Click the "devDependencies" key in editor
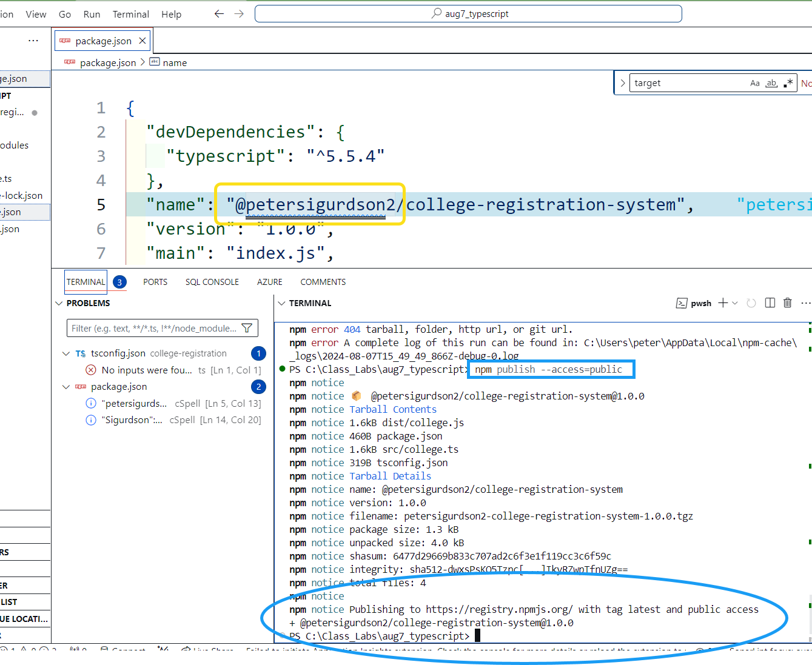This screenshot has width=812, height=665. 230,132
